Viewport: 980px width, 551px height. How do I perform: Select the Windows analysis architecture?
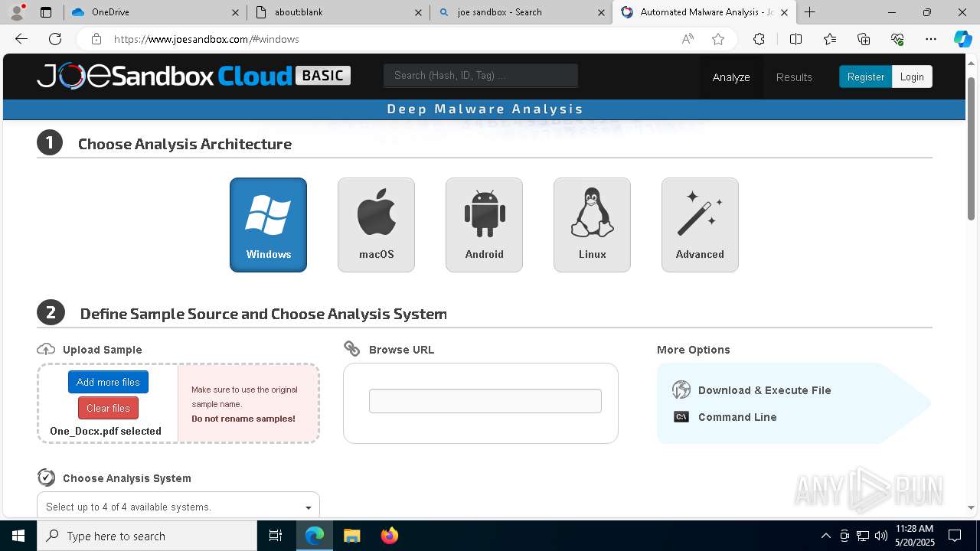pos(268,225)
